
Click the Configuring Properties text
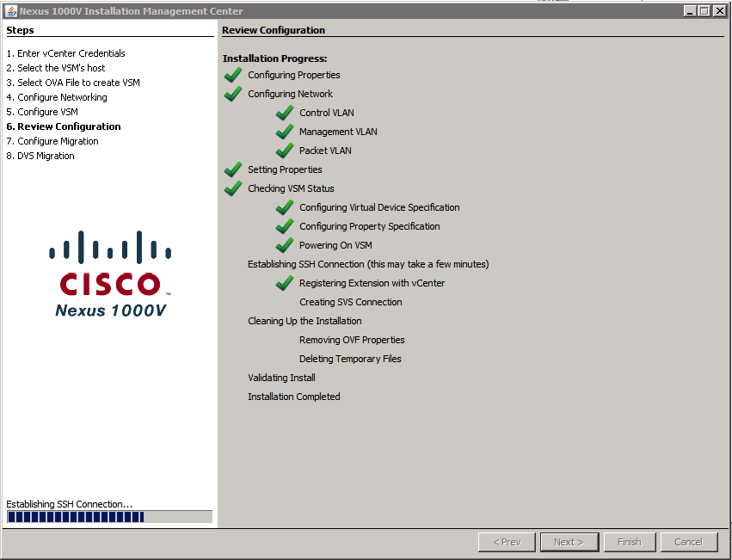click(294, 75)
